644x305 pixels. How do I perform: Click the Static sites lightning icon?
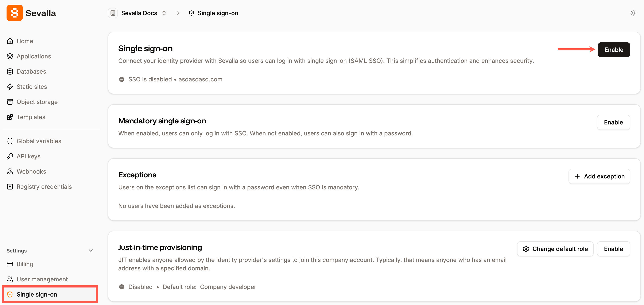click(10, 87)
